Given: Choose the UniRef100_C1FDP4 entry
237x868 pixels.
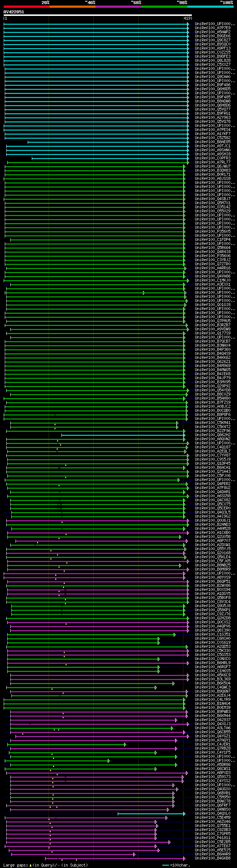Looking at the screenshot, I should (x=213, y=240).
